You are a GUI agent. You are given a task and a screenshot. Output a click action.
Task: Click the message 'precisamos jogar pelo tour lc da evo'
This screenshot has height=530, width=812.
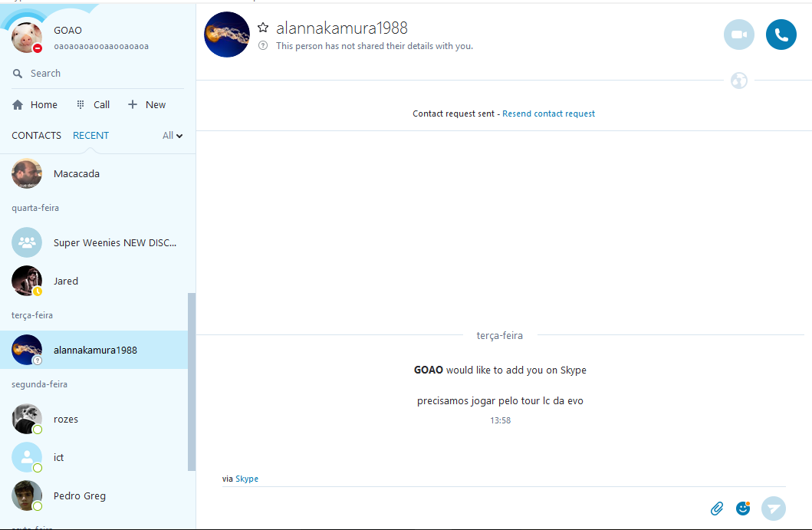[500, 401]
